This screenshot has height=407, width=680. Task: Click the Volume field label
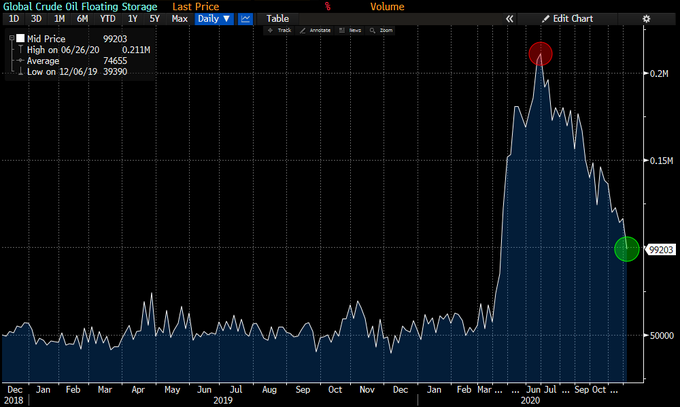(387, 6)
